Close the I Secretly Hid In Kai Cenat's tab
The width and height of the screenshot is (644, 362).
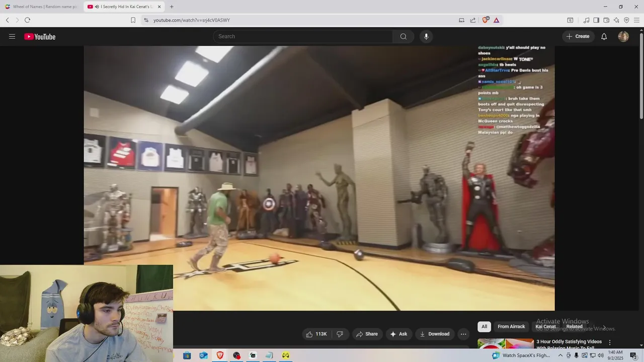(159, 7)
